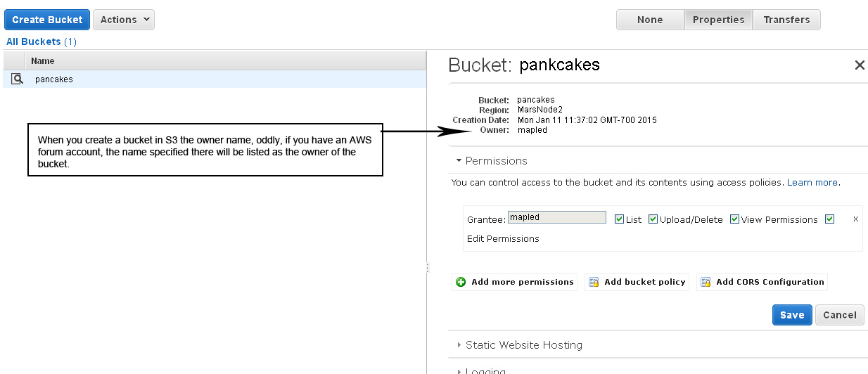
Task: Select the None view tab
Action: [x=650, y=20]
